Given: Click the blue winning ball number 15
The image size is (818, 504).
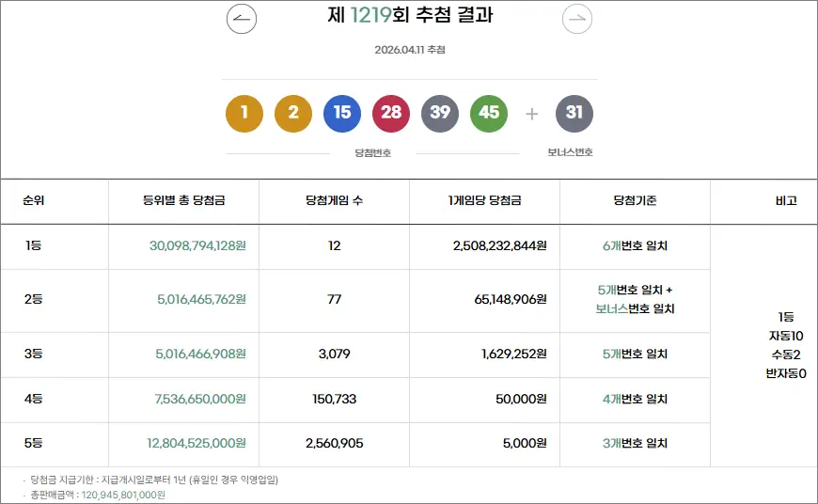Looking at the screenshot, I should (342, 114).
